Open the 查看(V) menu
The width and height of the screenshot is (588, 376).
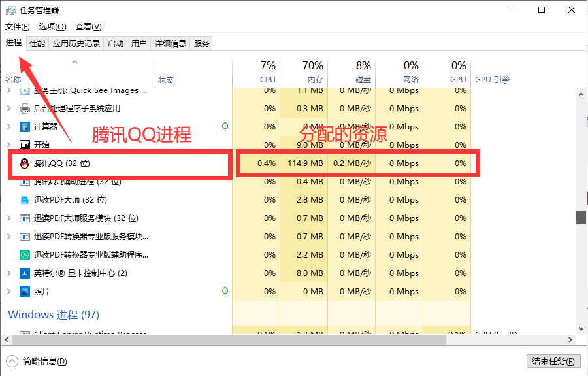(x=88, y=27)
